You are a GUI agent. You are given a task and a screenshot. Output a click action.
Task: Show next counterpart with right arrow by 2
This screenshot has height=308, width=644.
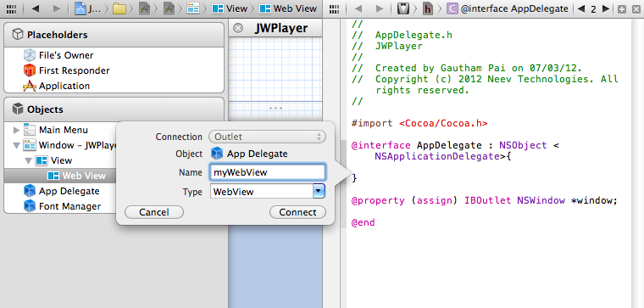tap(605, 8)
